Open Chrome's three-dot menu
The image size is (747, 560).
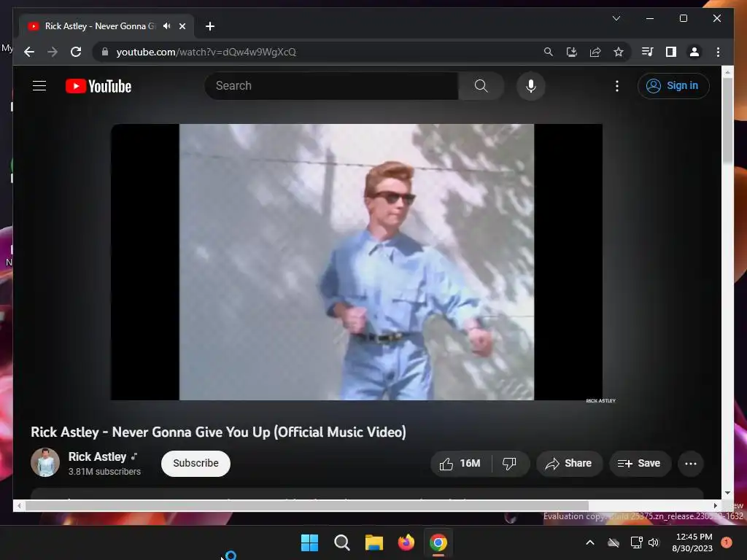pos(718,52)
